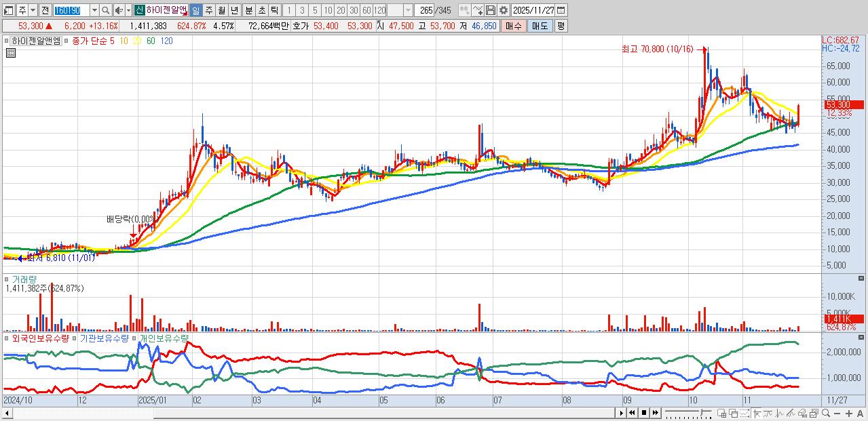This screenshot has height=421, width=868.
Task: Fast-forward chart replay
Action: coord(656,413)
